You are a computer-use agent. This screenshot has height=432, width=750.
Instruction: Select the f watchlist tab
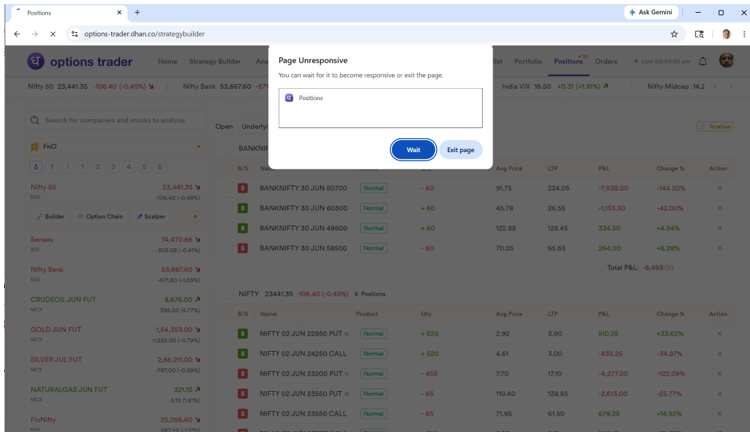[x=52, y=166]
